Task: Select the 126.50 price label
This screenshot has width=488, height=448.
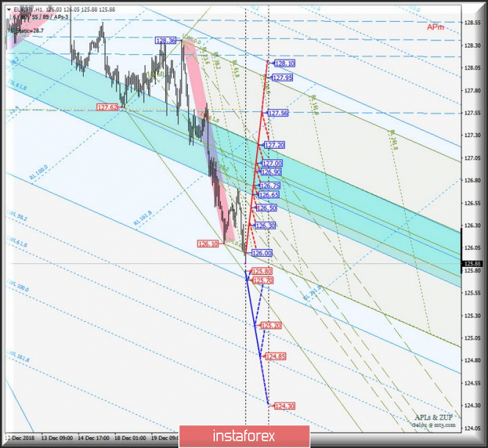Action: [266, 208]
